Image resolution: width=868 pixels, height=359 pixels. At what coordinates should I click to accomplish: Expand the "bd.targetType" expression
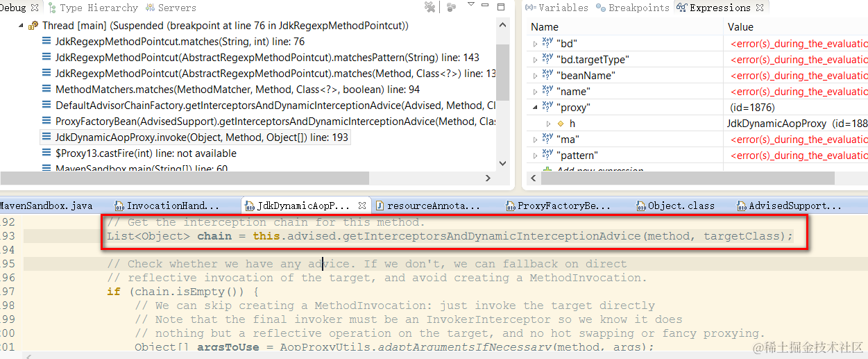click(534, 59)
